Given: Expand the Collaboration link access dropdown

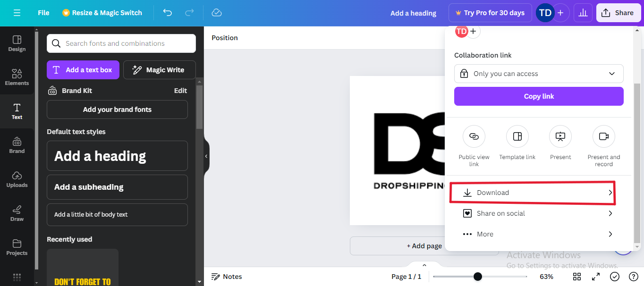Looking at the screenshot, I should pos(539,74).
